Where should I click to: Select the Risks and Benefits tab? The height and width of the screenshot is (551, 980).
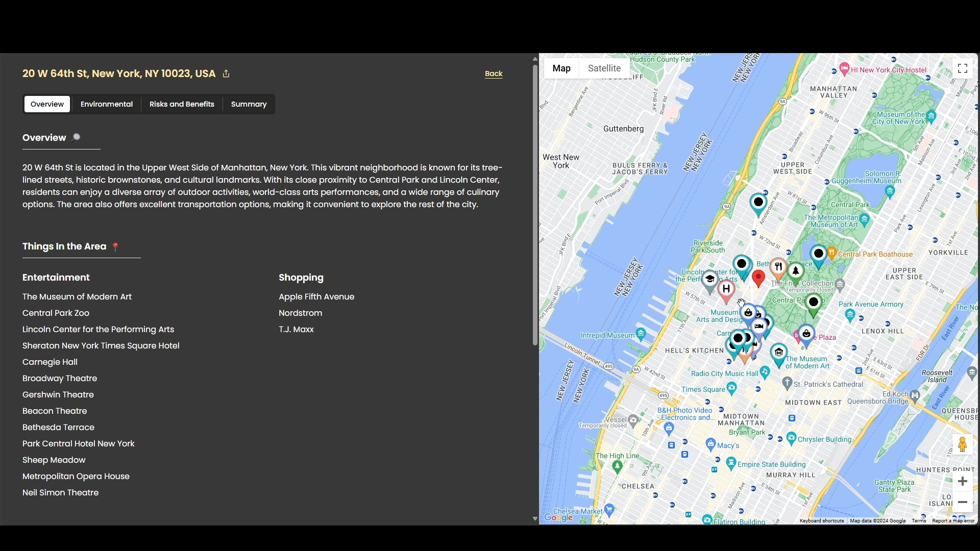(x=182, y=104)
